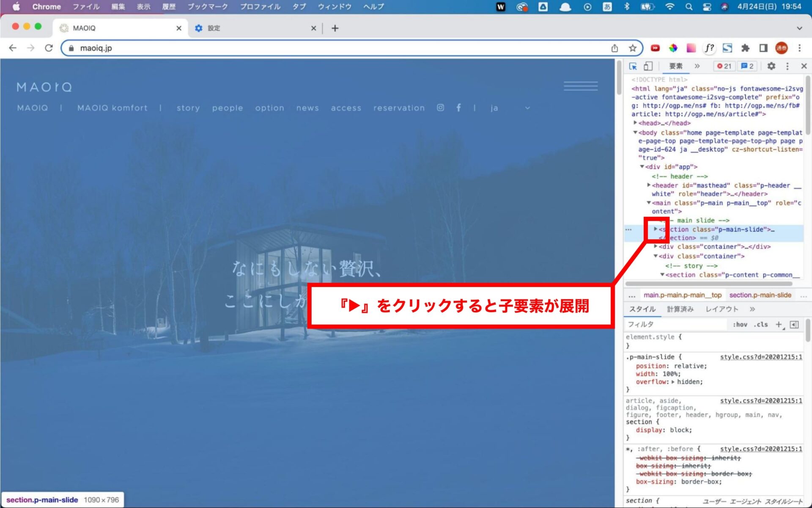This screenshot has width=812, height=508.
Task: Open the Chrome three-dot menu
Action: 799,48
